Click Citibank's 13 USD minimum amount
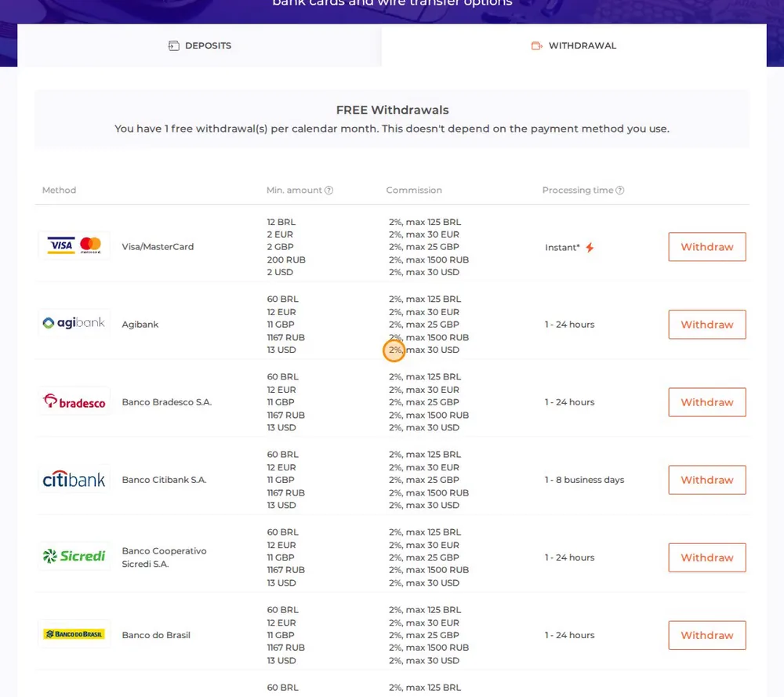 point(281,505)
